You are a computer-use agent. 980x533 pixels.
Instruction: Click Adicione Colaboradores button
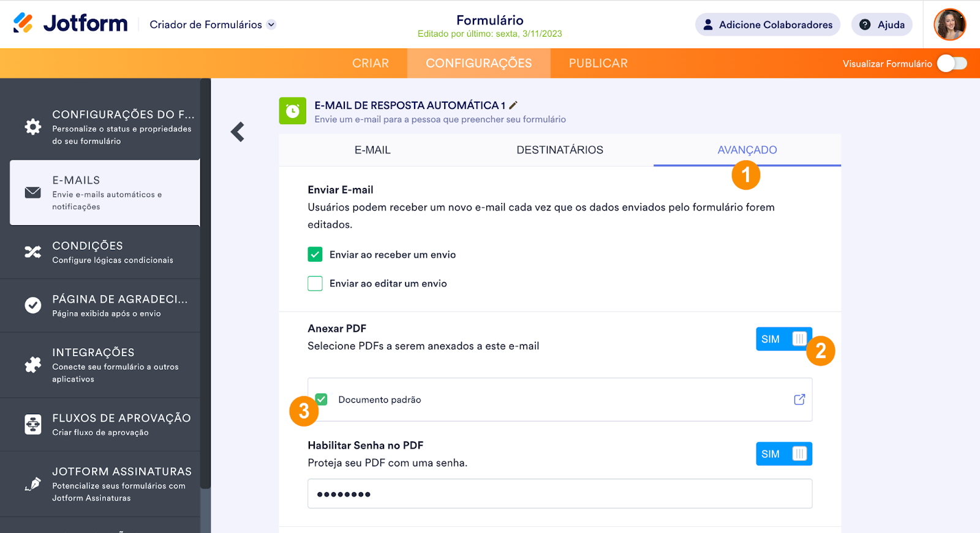[767, 24]
